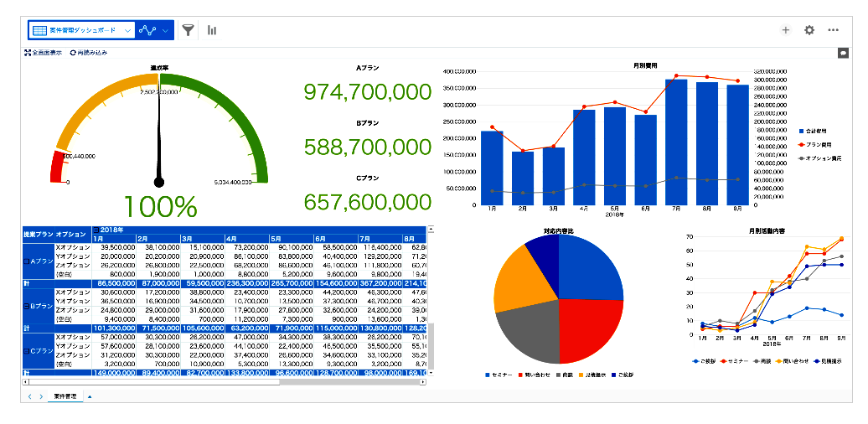Collapse the Cプラン row group
The image size is (868, 424).
pyautogui.click(x=26, y=351)
